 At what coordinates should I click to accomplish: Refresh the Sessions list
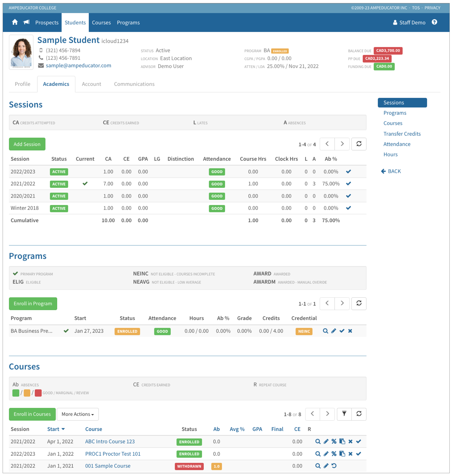[359, 144]
